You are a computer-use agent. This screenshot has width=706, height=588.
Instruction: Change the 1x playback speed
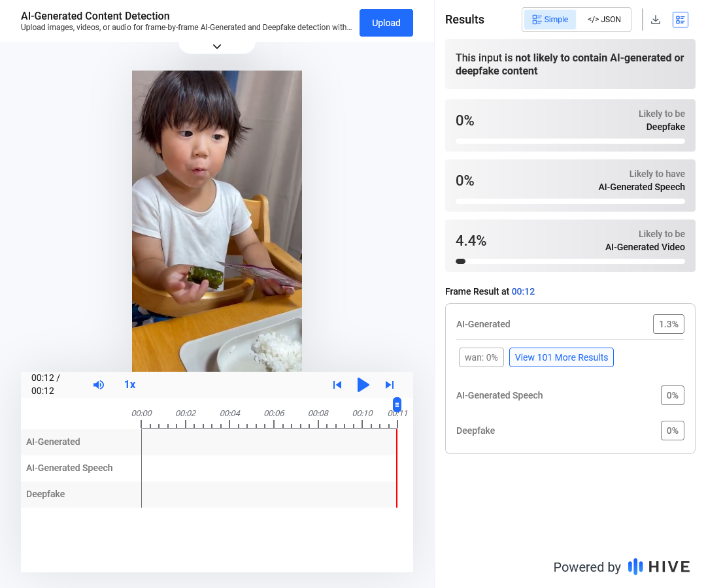tap(129, 385)
